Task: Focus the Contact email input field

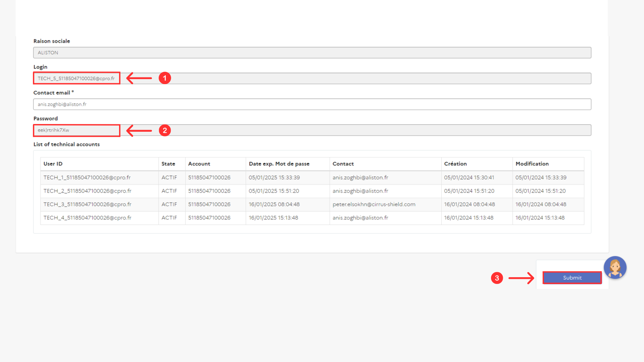Action: [x=312, y=104]
